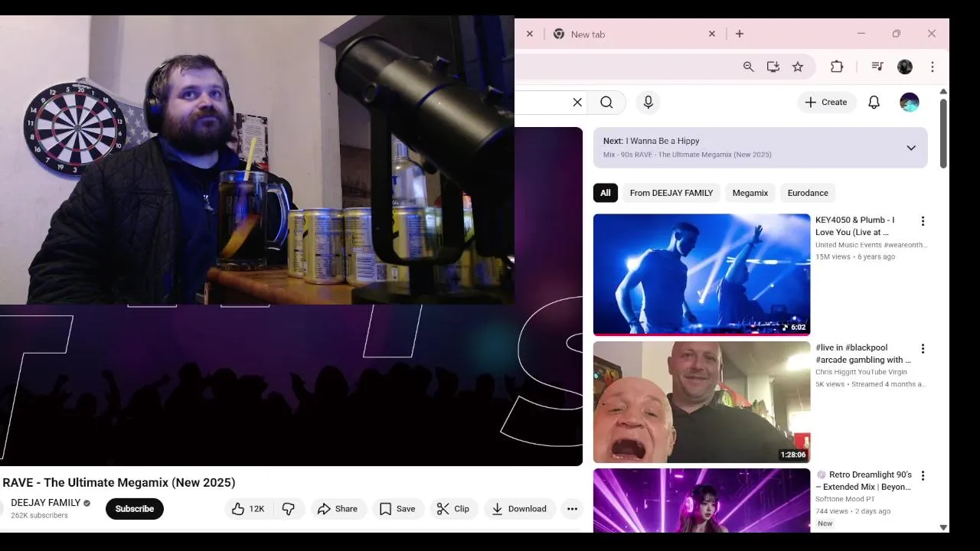This screenshot has width=980, height=551.
Task: Open YouTube notifications bell
Action: click(x=874, y=103)
